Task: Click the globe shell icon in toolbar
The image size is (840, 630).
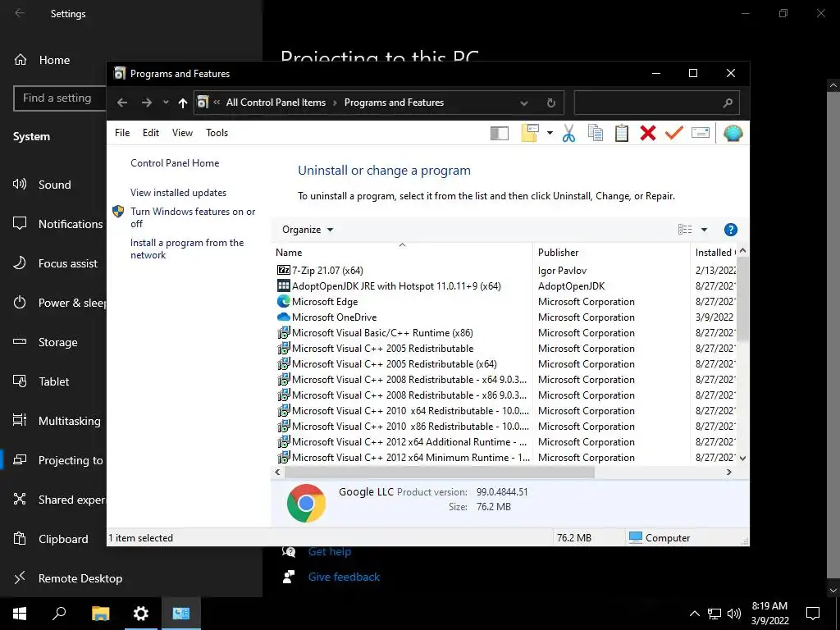Action: 733,133
